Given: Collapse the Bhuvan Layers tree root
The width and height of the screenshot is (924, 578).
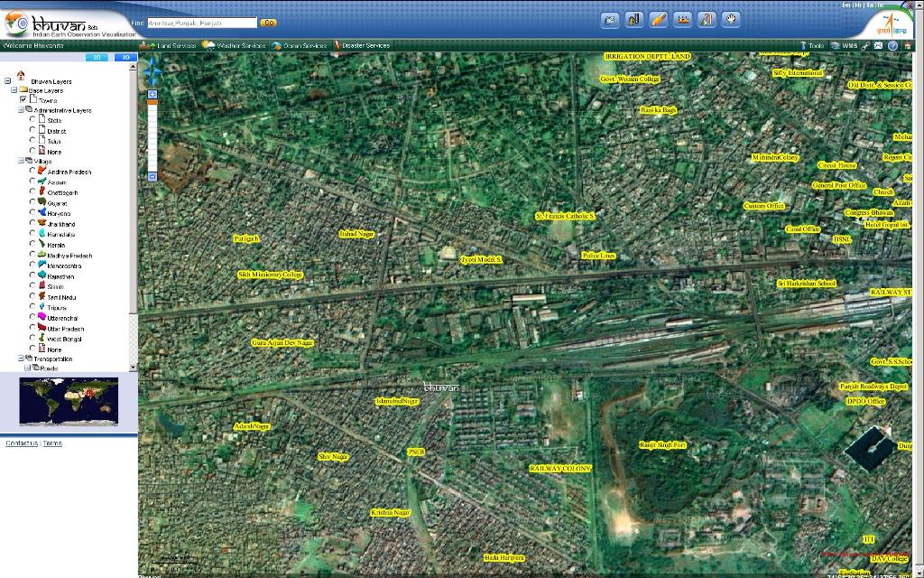Looking at the screenshot, I should pyautogui.click(x=7, y=81).
